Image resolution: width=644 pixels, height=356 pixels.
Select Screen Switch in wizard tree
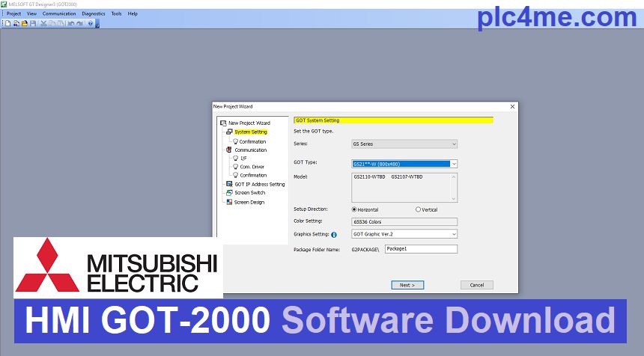coord(249,193)
